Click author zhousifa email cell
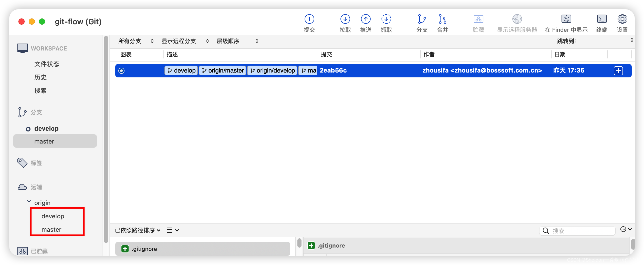The height and width of the screenshot is (265, 644). (x=482, y=70)
